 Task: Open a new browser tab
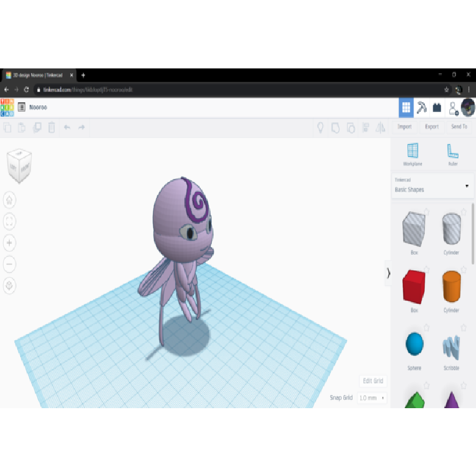pos(83,76)
